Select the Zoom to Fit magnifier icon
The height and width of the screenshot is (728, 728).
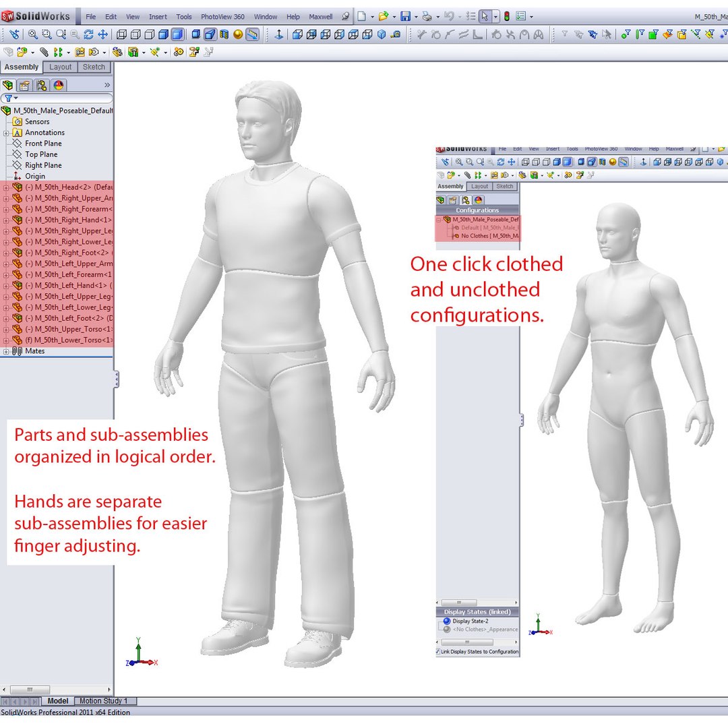32,34
